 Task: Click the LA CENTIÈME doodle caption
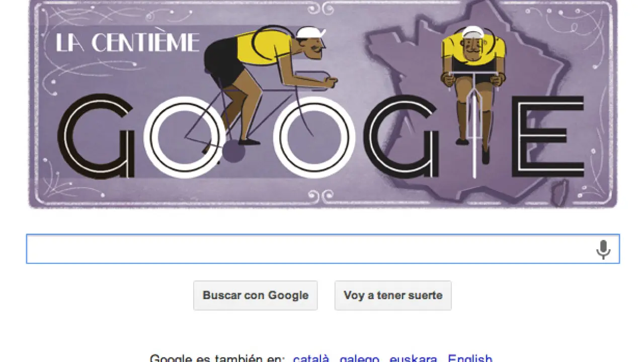(127, 43)
